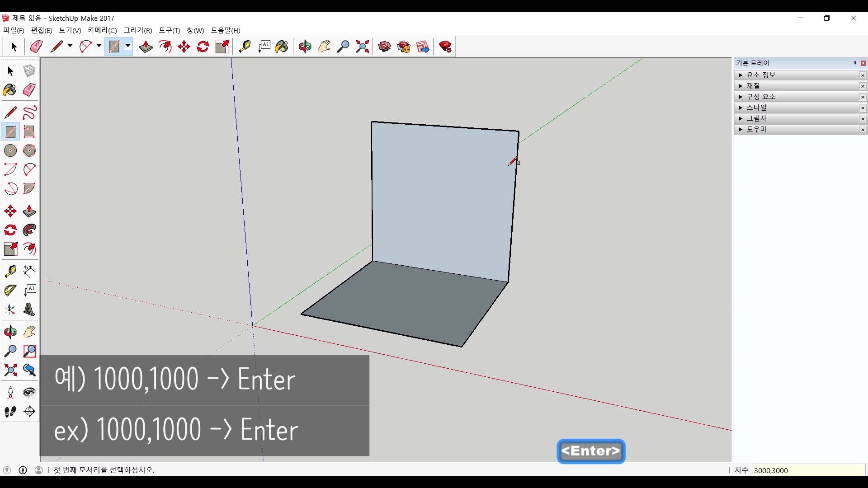Open the line tool dropdown arrow
The height and width of the screenshot is (488, 868).
coord(70,46)
